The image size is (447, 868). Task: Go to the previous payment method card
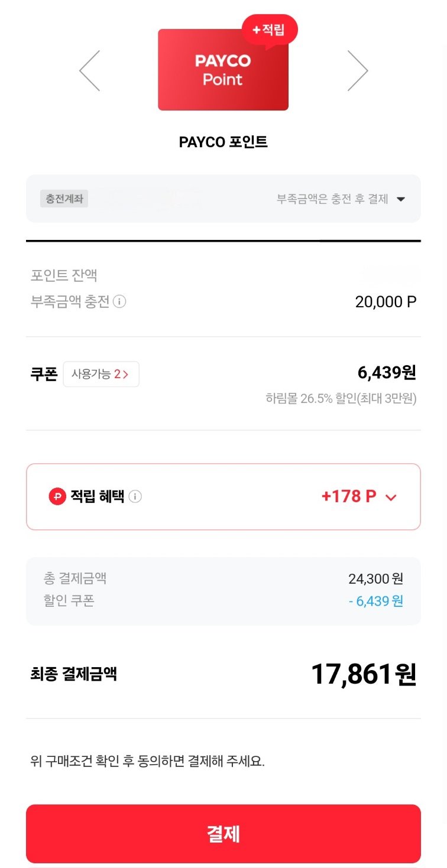coord(90,71)
